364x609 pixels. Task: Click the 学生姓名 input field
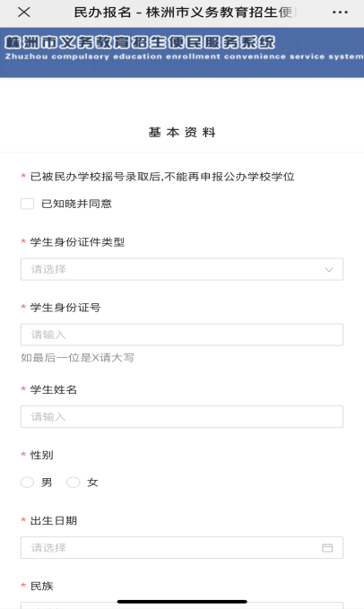pyautogui.click(x=182, y=417)
